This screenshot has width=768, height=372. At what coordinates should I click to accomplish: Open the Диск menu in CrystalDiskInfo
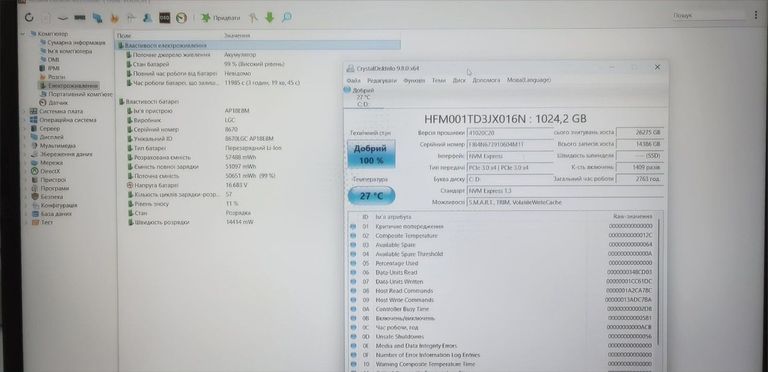pos(459,80)
